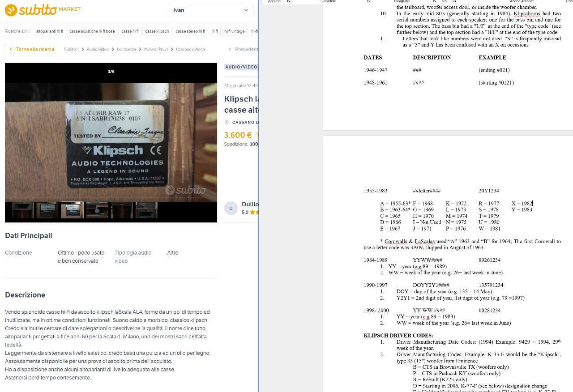This screenshot has width=573, height=392.
Task: Open the Subito Market logo home
Action: [x=43, y=9]
